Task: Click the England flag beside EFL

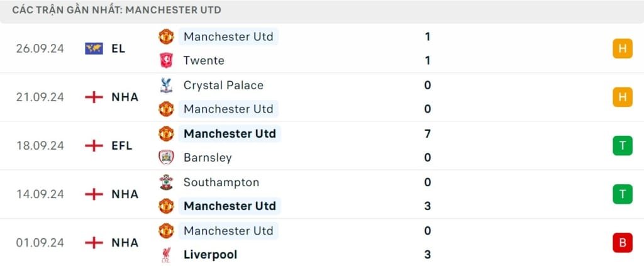Action: click(94, 145)
